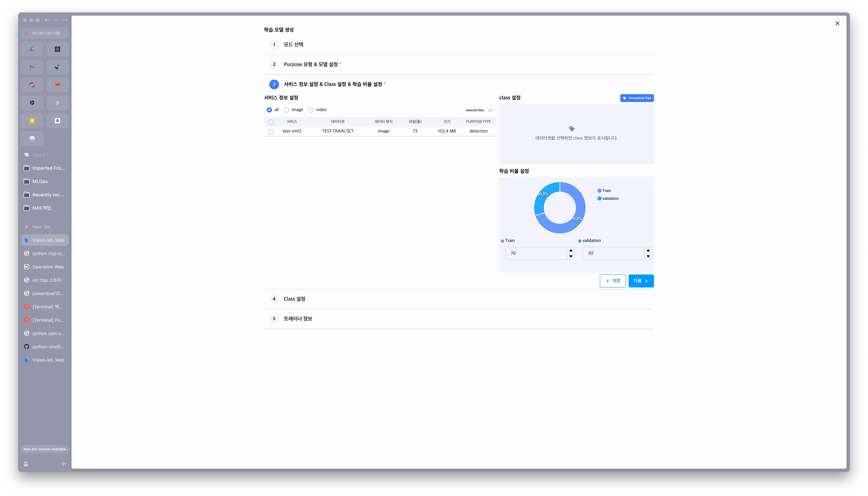Screen dimensions: 868x496
Task: Check the select-all checkbox in table header
Action: click(271, 122)
